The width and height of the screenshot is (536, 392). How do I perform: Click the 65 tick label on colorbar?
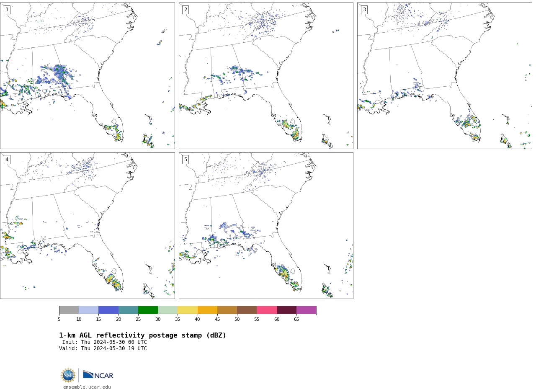click(x=296, y=320)
